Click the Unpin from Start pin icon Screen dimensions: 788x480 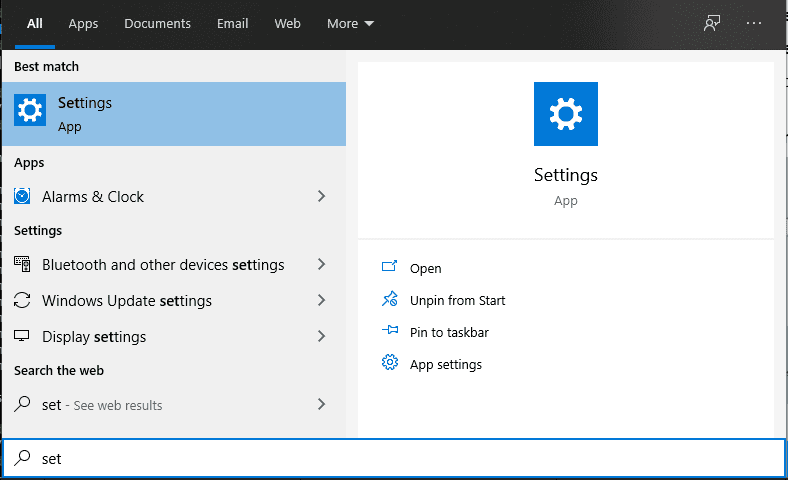coord(389,299)
